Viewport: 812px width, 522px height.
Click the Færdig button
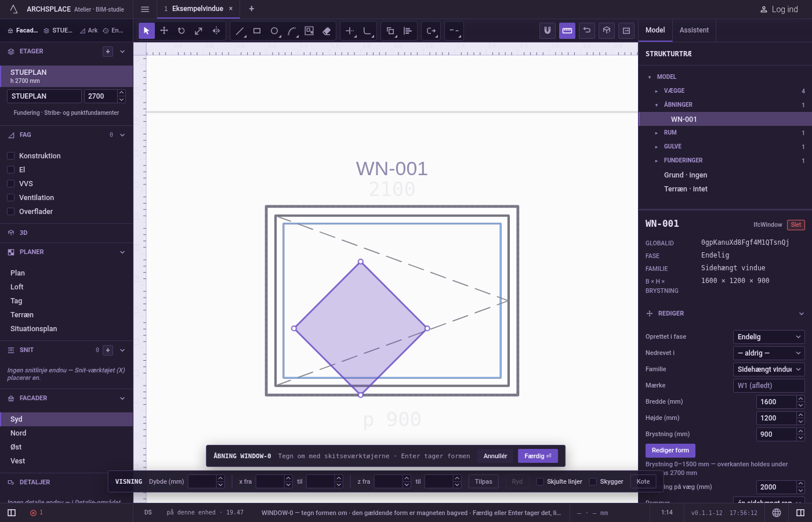pyautogui.click(x=538, y=456)
